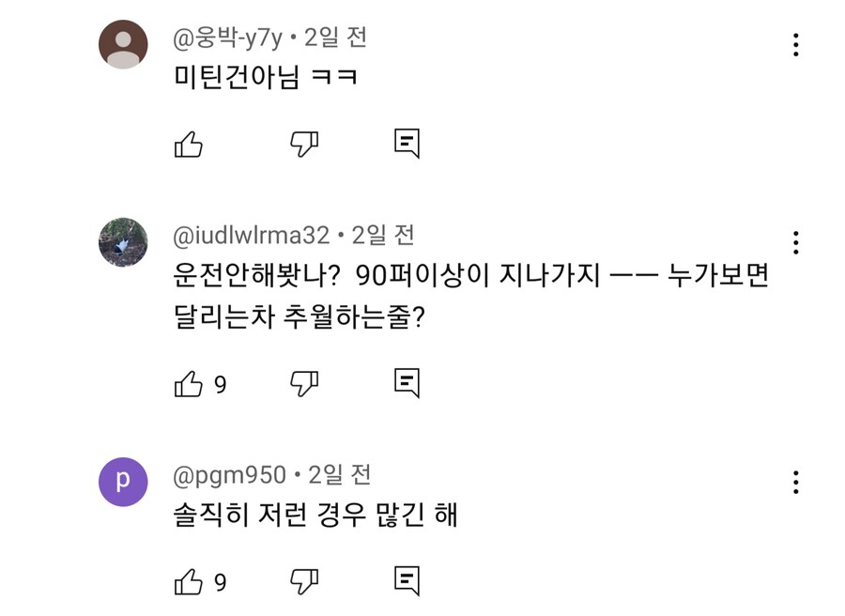Viewport: 845px width, 616px height.
Task: Click @iudlwlrma32's avatar image
Action: (x=123, y=241)
